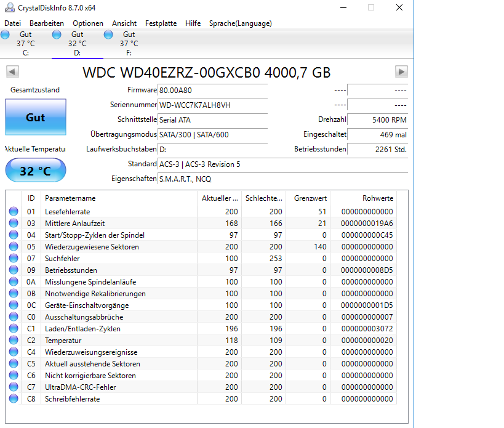Click the Rohwerte column header
The height and width of the screenshot is (428, 504).
pos(364,198)
